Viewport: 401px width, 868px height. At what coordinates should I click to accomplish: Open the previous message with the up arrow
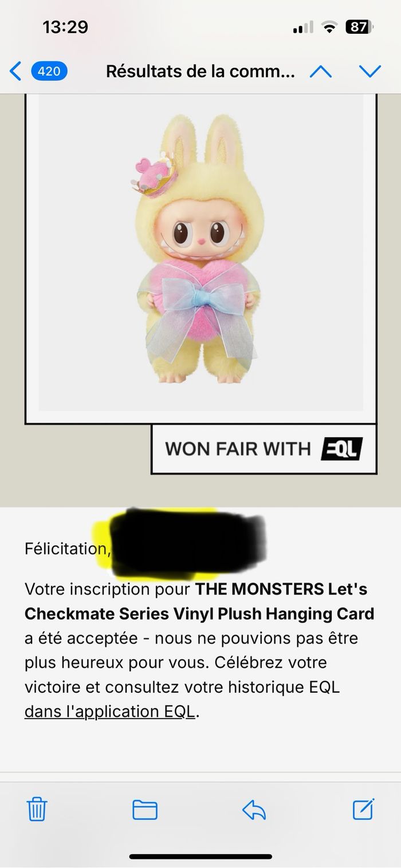[x=321, y=72]
